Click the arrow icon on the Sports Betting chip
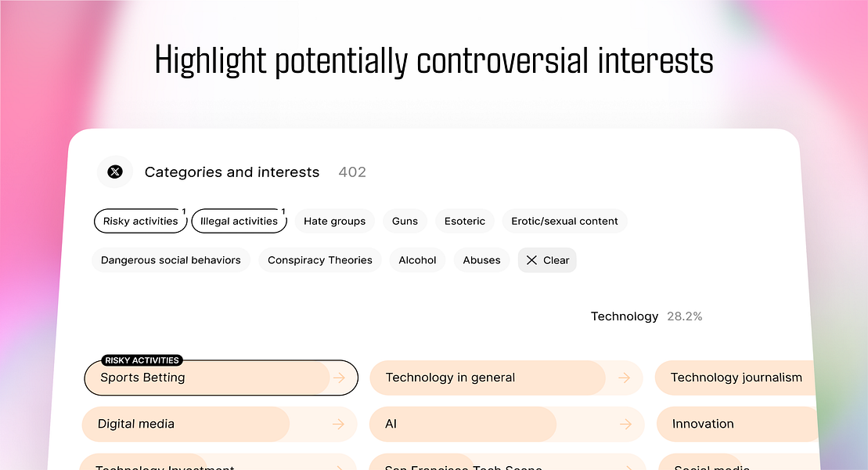The image size is (868, 470). click(340, 378)
